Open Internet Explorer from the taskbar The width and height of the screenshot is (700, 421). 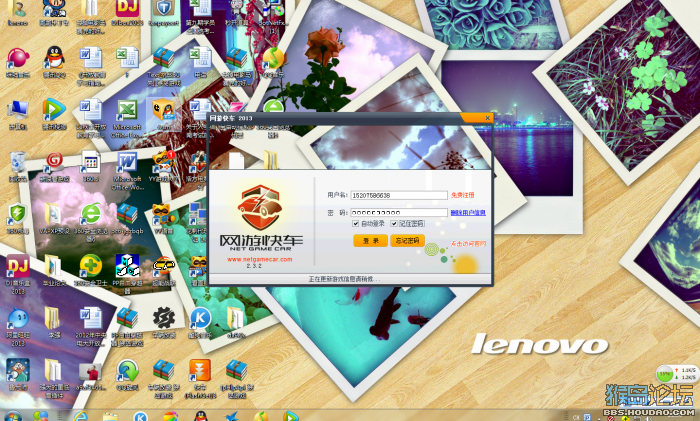[x=80, y=416]
